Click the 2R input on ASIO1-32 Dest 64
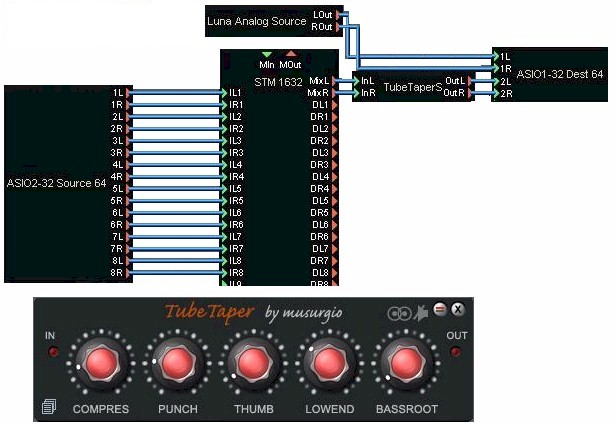This screenshot has height=426, width=616. [x=496, y=94]
